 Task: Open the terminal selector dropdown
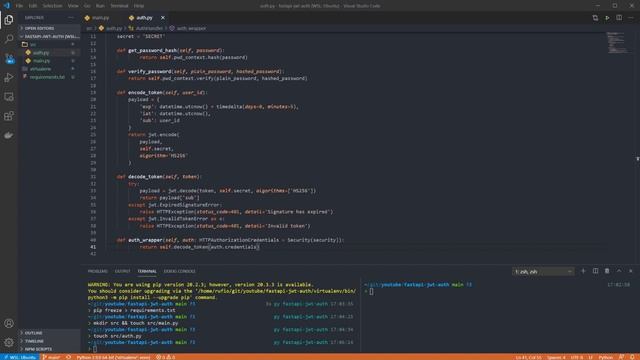(x=543, y=271)
